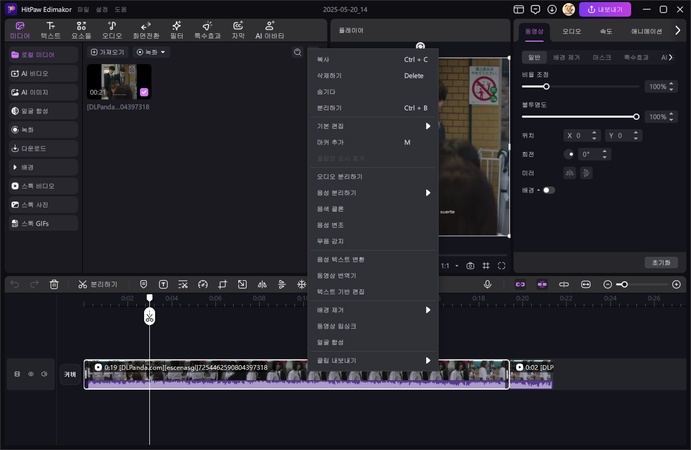Open the 텍스트 (Text) tool tab
691x450 pixels.
tap(50, 29)
